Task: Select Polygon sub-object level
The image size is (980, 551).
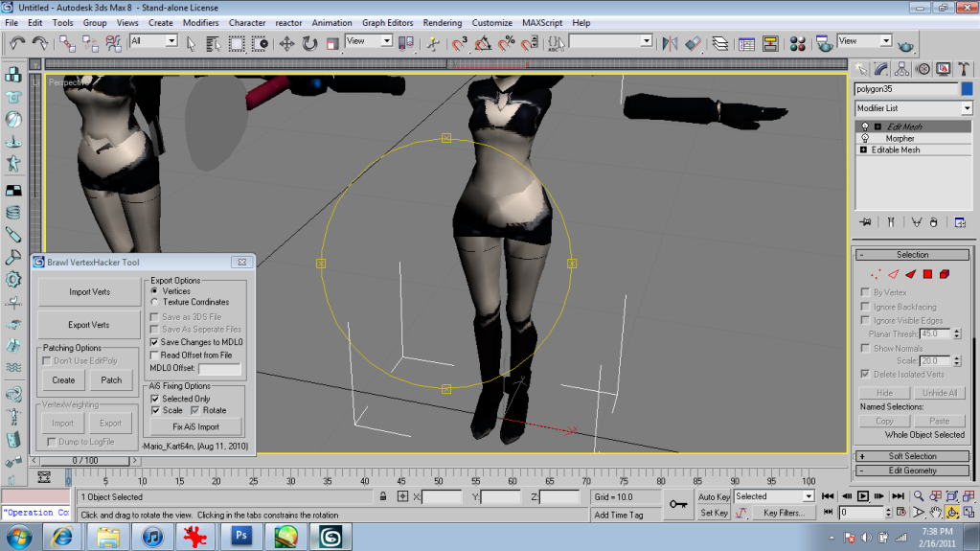Action: (927, 274)
